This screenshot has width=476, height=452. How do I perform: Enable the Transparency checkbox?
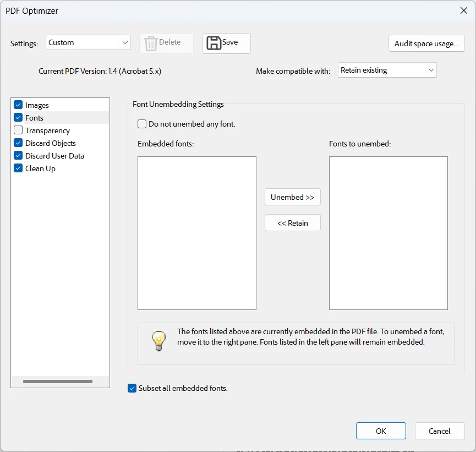click(x=18, y=130)
